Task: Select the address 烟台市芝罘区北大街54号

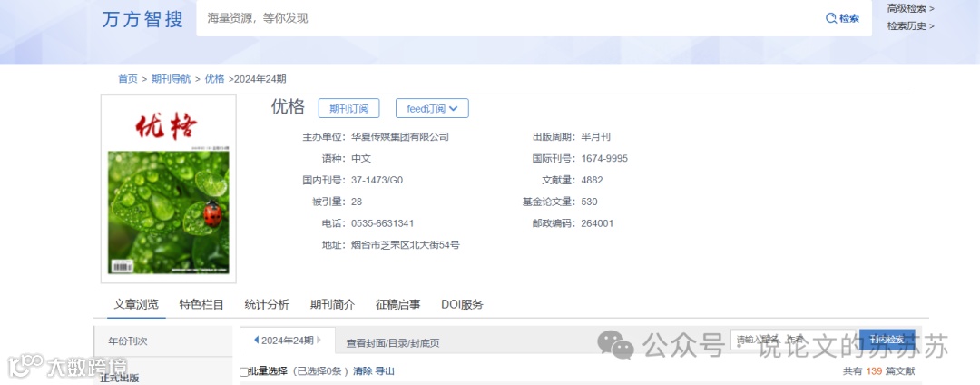Action: [406, 245]
